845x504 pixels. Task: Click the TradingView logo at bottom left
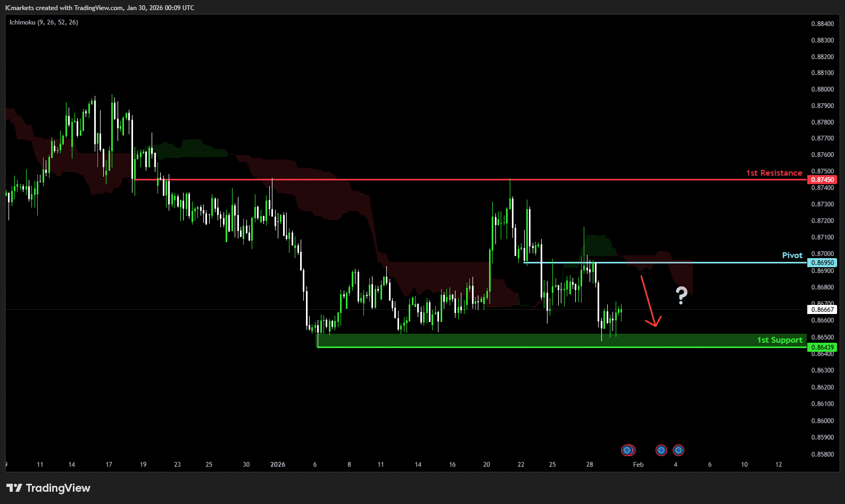(48, 488)
